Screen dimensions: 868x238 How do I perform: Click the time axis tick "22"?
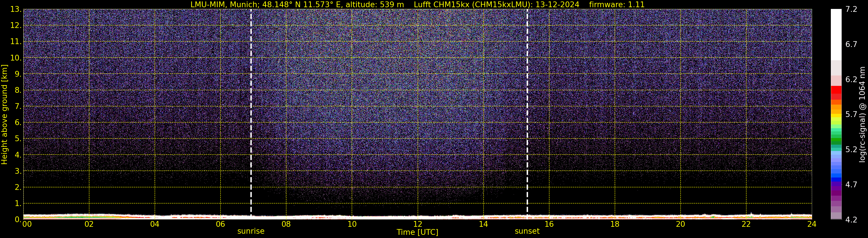pos(746,224)
